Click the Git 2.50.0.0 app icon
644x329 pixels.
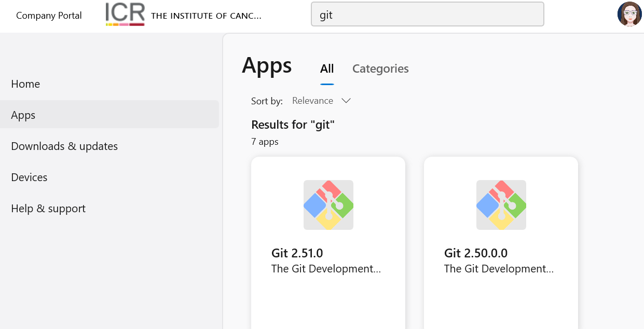point(501,205)
